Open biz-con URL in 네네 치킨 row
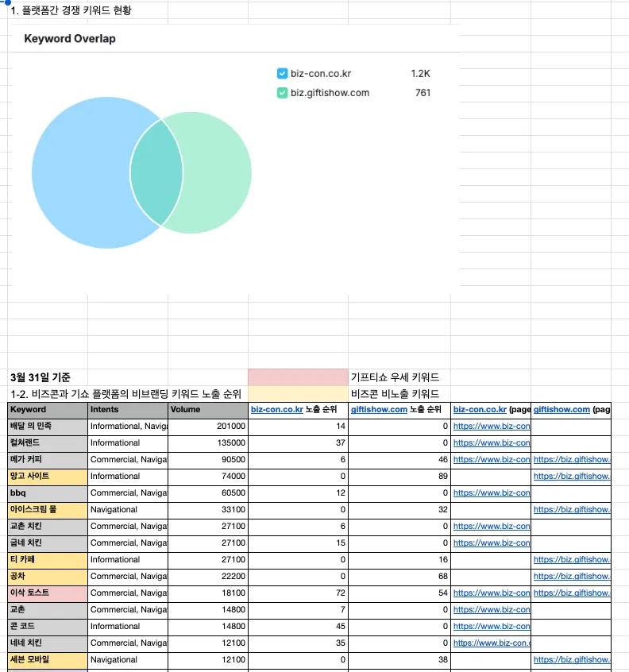The width and height of the screenshot is (629, 672). click(492, 643)
